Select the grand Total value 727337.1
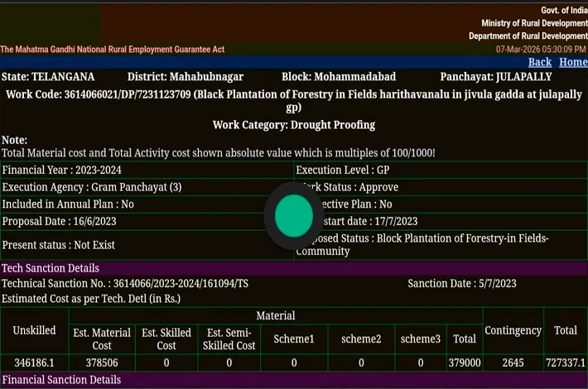 coord(565,363)
